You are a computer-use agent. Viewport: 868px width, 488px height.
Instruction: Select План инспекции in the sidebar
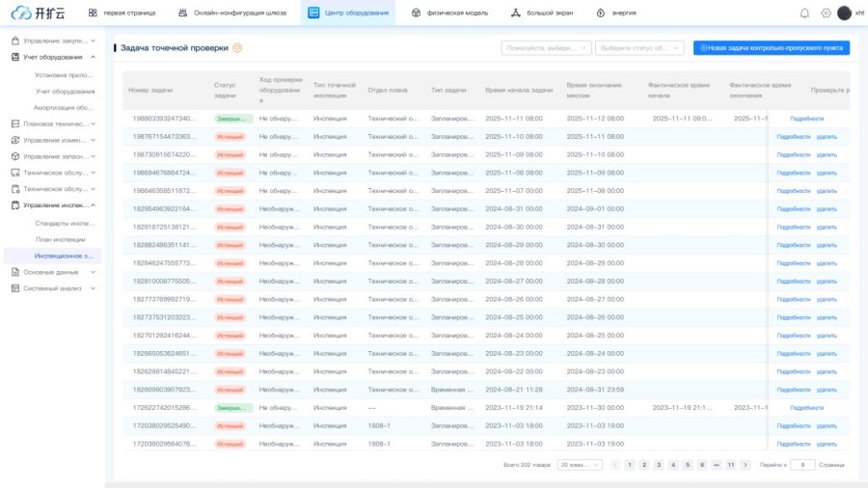point(61,239)
